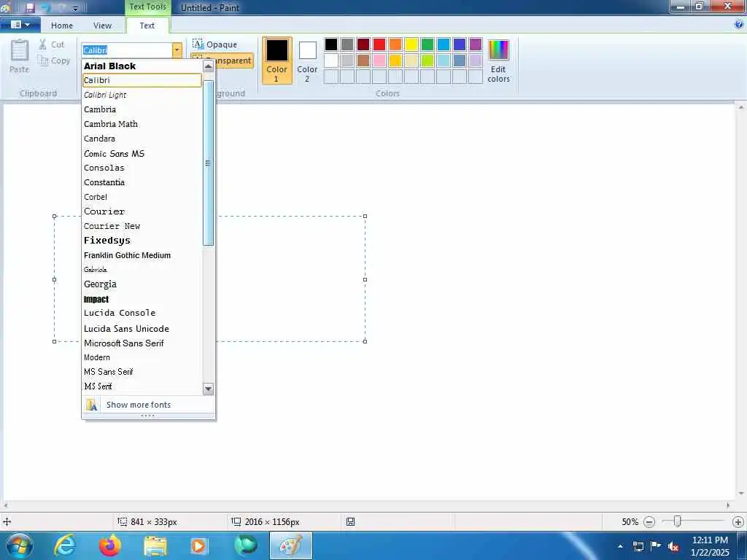747x560 pixels.
Task: Pick the red color swatch
Action: [379, 44]
